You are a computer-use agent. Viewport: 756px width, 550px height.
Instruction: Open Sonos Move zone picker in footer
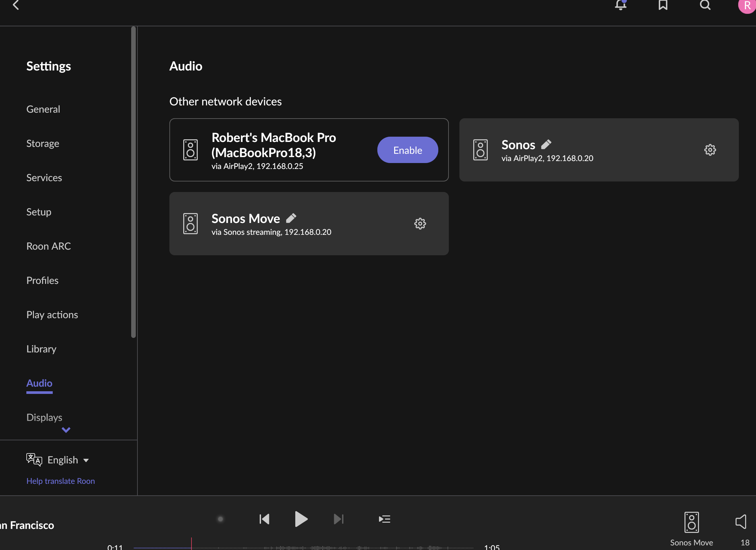691,529
